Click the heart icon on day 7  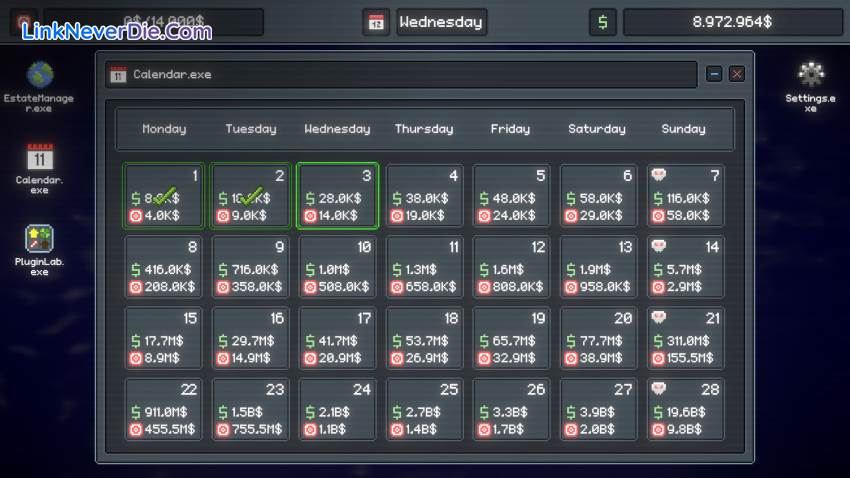(659, 175)
